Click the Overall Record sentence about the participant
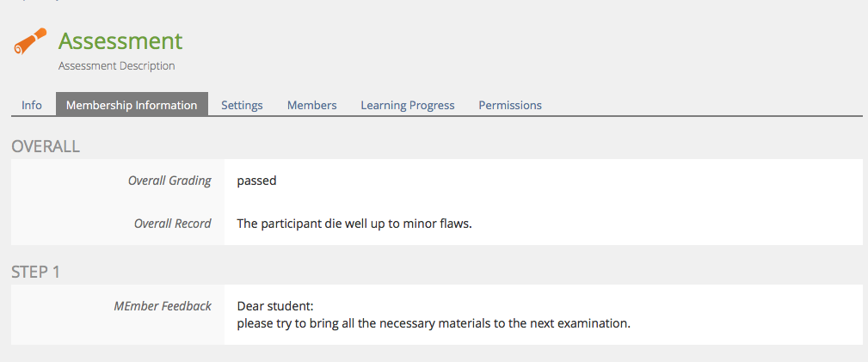 pyautogui.click(x=354, y=224)
